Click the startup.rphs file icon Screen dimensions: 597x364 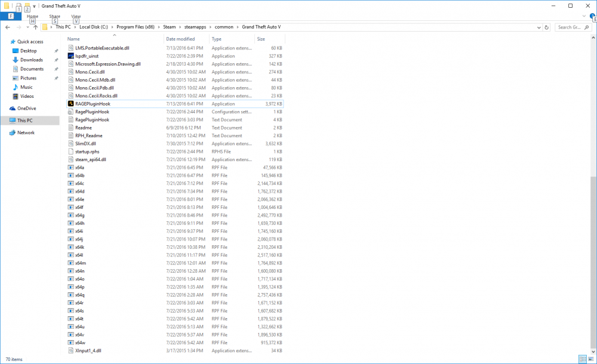[x=71, y=152]
